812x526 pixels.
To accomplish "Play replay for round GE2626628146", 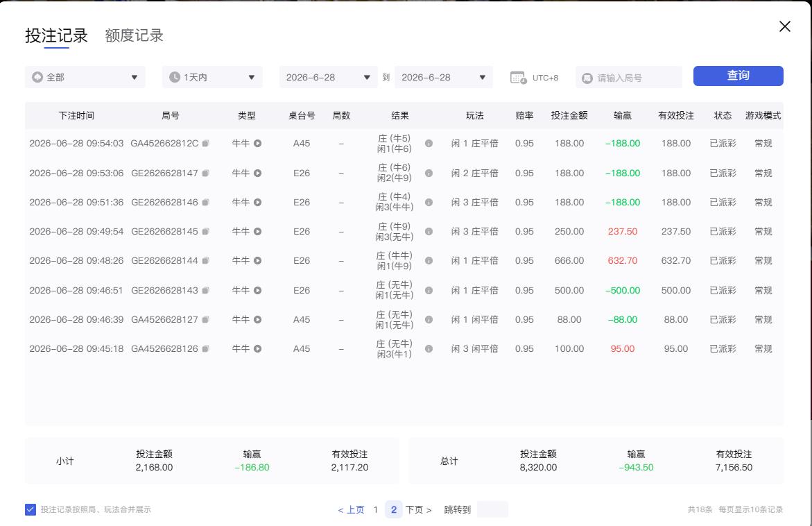I will 257,202.
